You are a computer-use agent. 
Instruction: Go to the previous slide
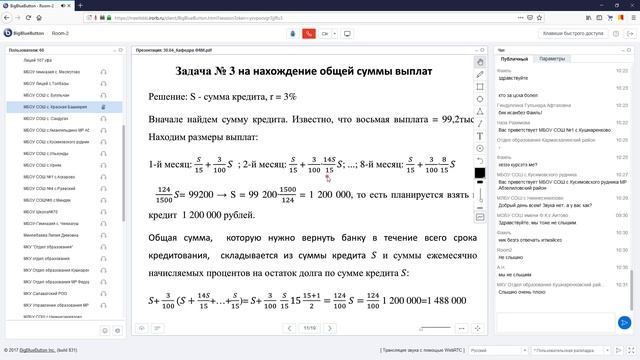[289, 328]
